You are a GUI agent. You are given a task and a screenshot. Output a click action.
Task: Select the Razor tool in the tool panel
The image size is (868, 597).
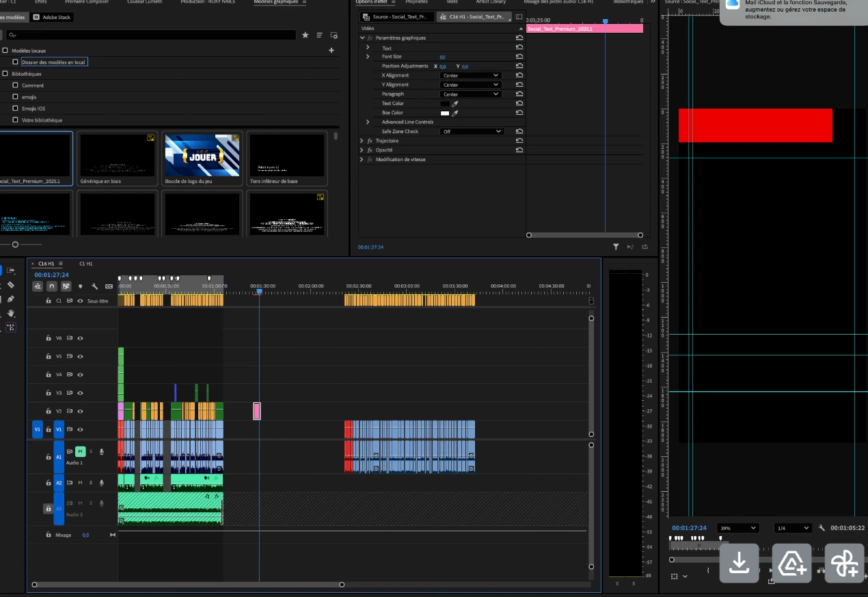(x=11, y=285)
